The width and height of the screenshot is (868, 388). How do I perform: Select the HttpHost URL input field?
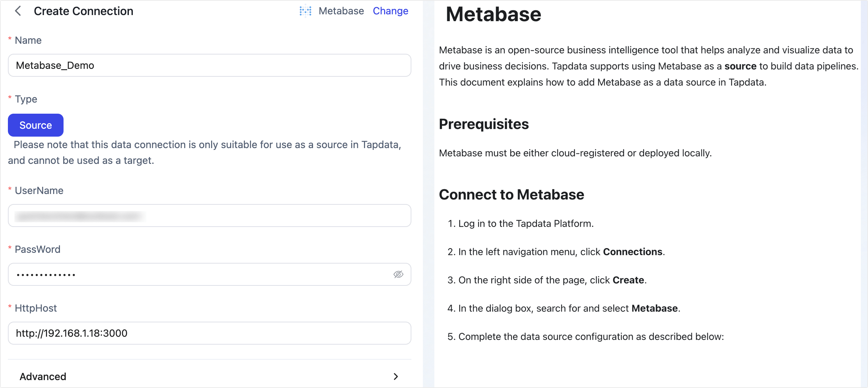point(209,333)
